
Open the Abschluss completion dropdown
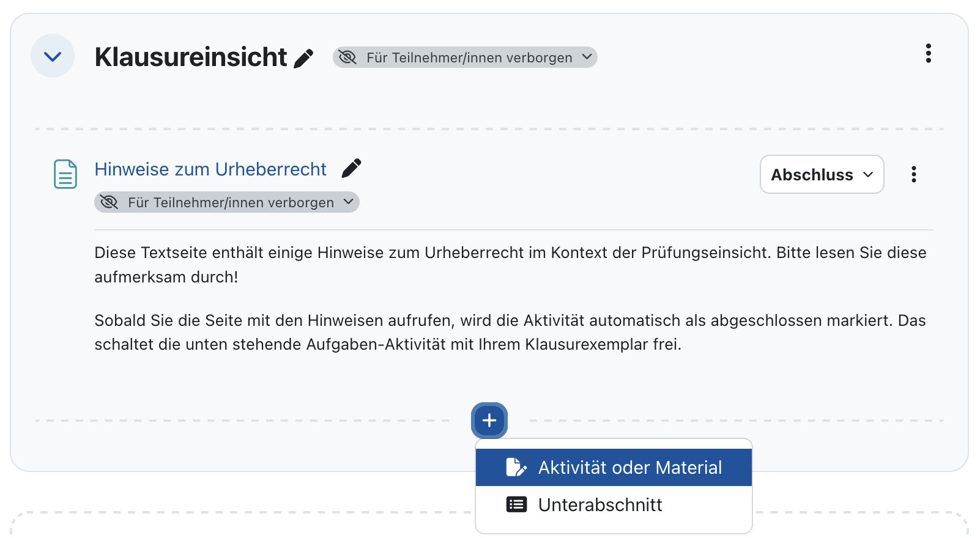tap(822, 174)
